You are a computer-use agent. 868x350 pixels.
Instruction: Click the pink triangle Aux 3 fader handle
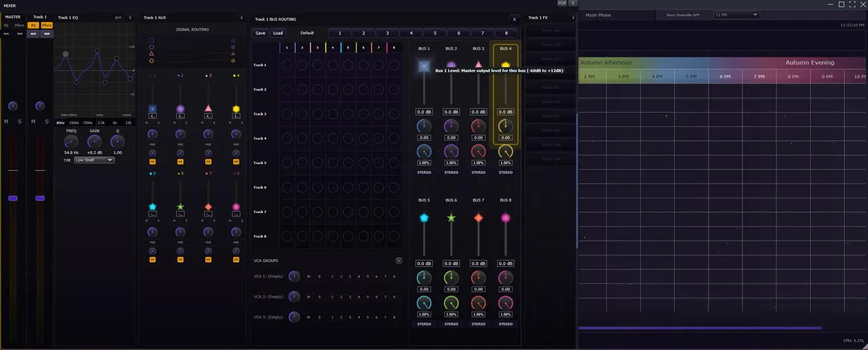point(208,109)
